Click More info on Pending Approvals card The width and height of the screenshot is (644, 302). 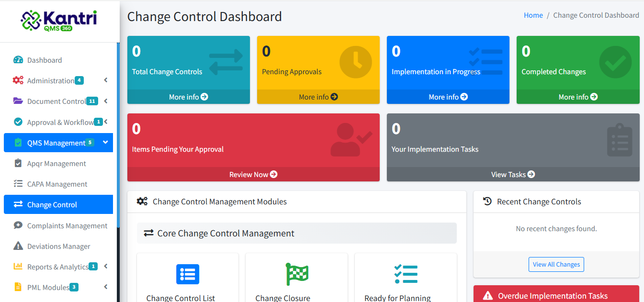[x=318, y=96]
